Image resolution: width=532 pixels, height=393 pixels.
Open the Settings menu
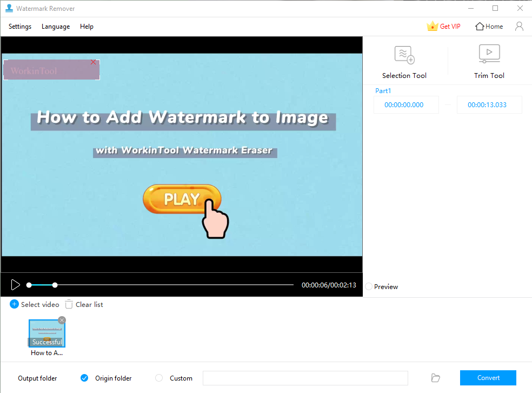coord(20,27)
